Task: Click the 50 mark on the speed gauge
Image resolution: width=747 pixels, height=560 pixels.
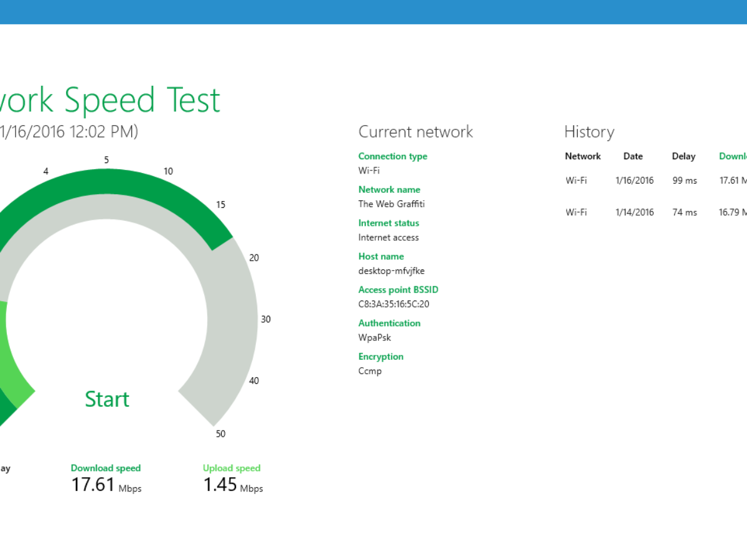Action: pyautogui.click(x=220, y=434)
